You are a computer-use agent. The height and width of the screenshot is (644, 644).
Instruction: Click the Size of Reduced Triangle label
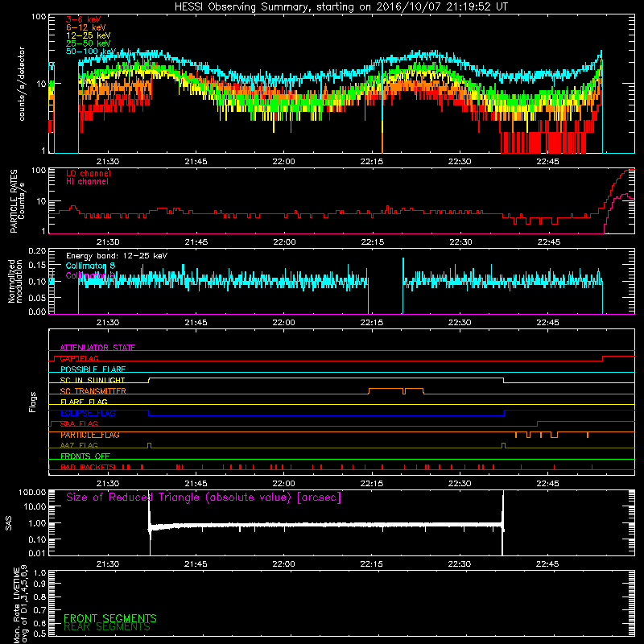tap(204, 497)
